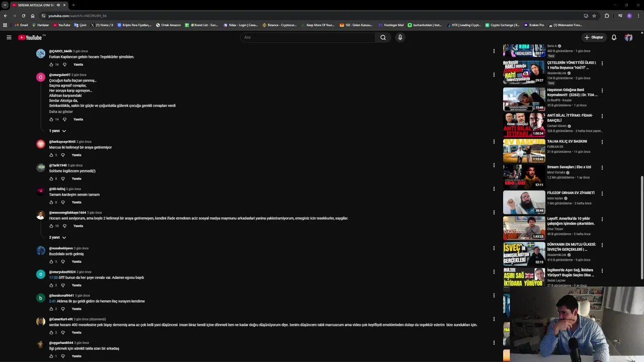This screenshot has width=644, height=362.
Task: Jump to timestamp 2:41 in comment
Action: [52, 301]
